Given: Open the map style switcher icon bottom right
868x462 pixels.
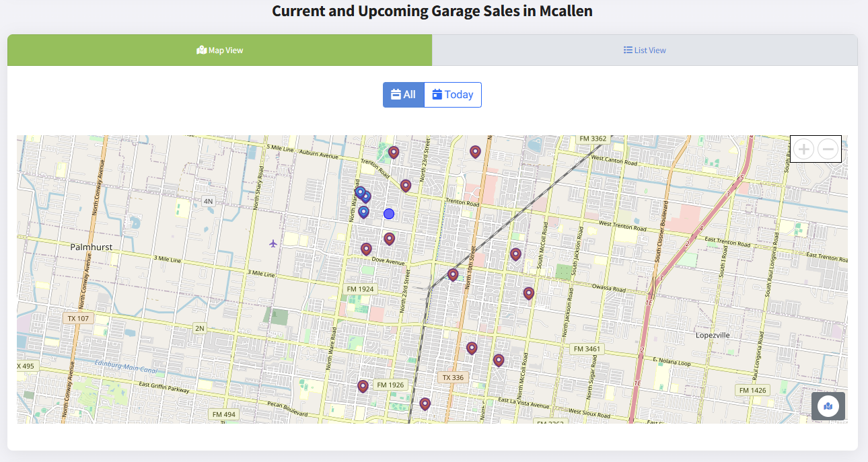Looking at the screenshot, I should point(828,406).
